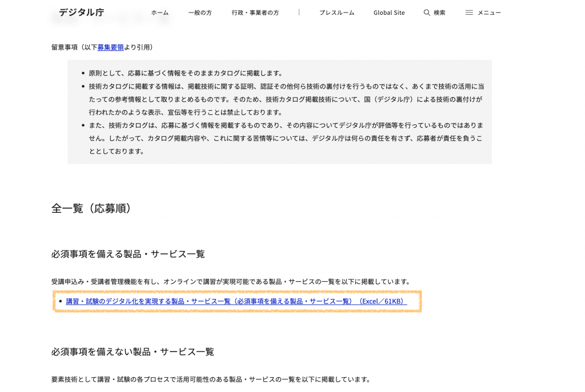Viewport: 585px width, 392px height.
Task: Click the デジタル庁 site logo
Action: [81, 12]
